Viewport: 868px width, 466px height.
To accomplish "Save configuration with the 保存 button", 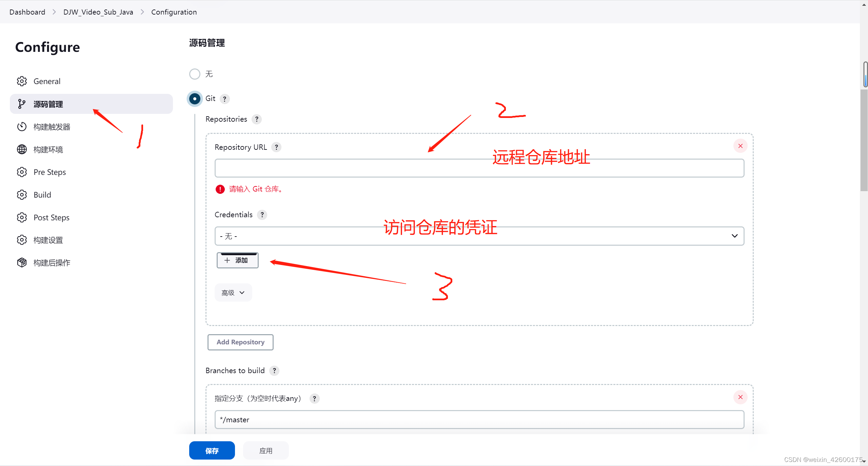I will [x=212, y=451].
